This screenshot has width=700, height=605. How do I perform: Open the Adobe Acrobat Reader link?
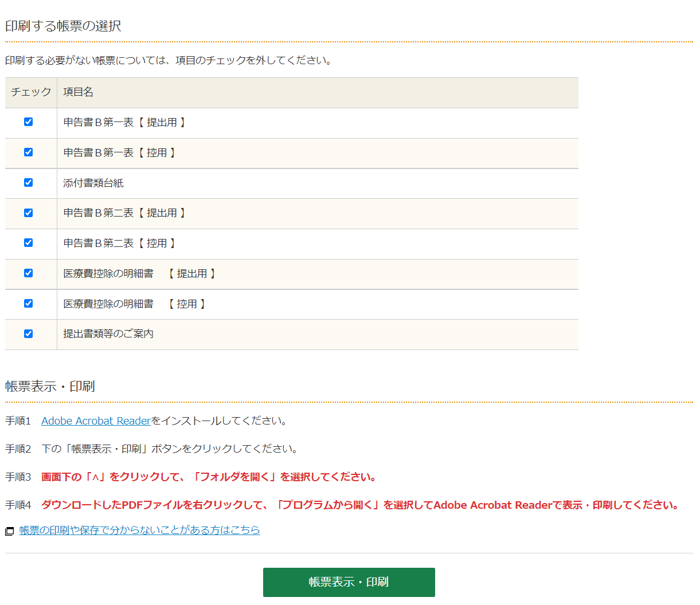tap(96, 421)
